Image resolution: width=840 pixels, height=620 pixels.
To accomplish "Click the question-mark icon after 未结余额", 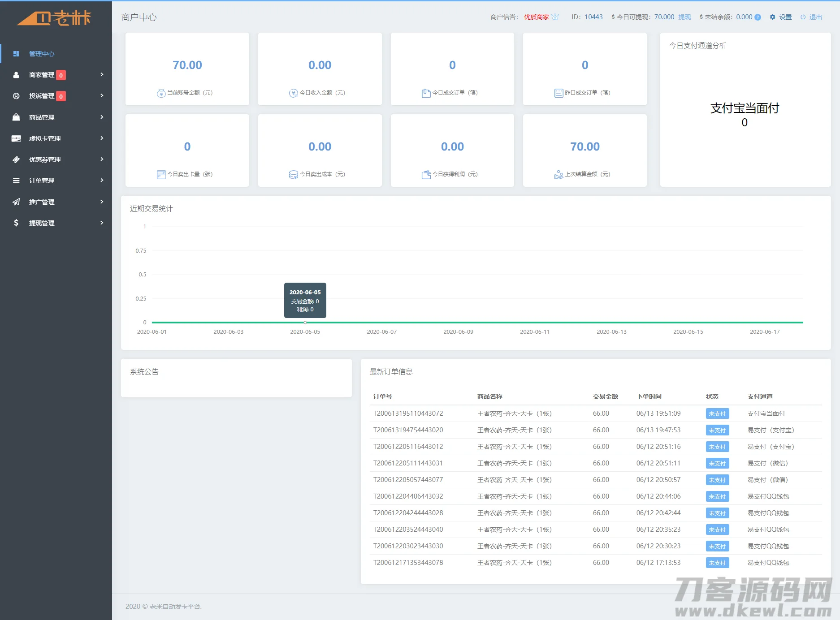I will click(758, 17).
